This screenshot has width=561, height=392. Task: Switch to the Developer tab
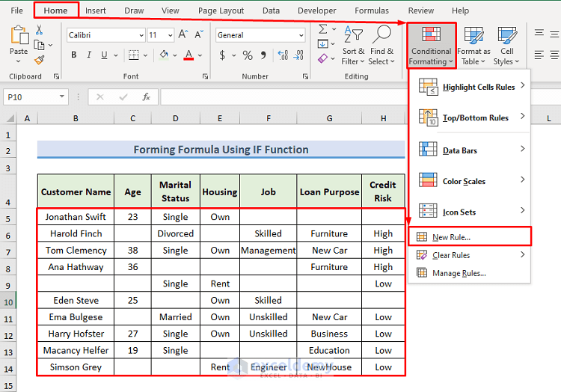(x=317, y=10)
